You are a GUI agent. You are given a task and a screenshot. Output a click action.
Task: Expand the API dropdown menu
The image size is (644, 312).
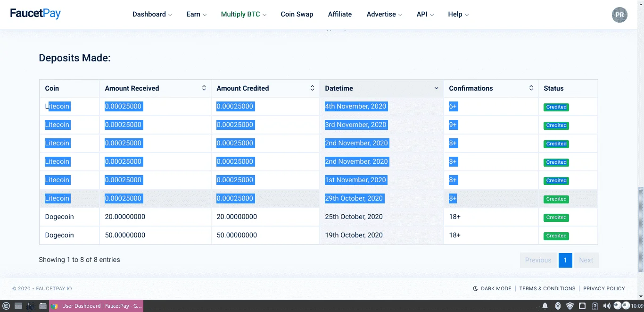tap(425, 14)
